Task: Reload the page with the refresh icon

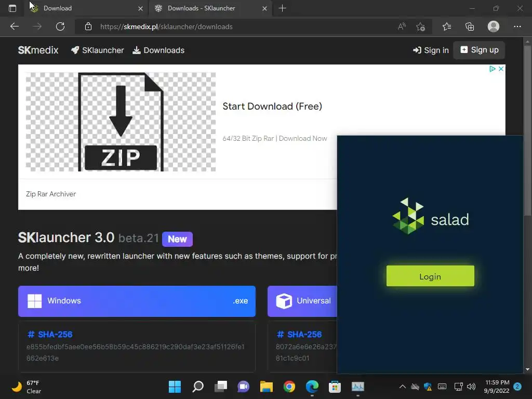Action: (60, 26)
